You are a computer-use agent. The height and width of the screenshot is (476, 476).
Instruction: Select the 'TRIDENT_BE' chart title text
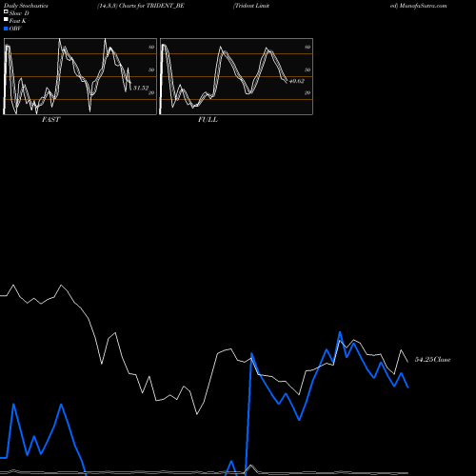click(x=166, y=6)
